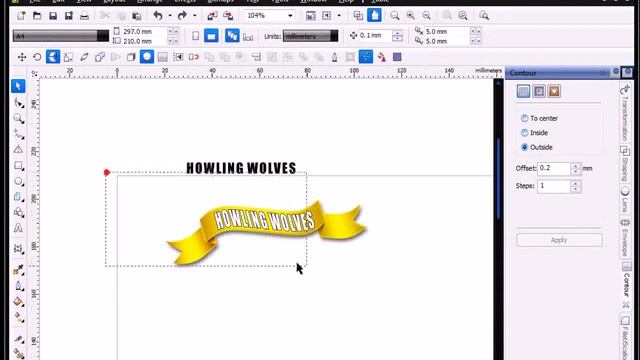
Task: Select the yellow ribbon banner graphic
Action: point(267,232)
